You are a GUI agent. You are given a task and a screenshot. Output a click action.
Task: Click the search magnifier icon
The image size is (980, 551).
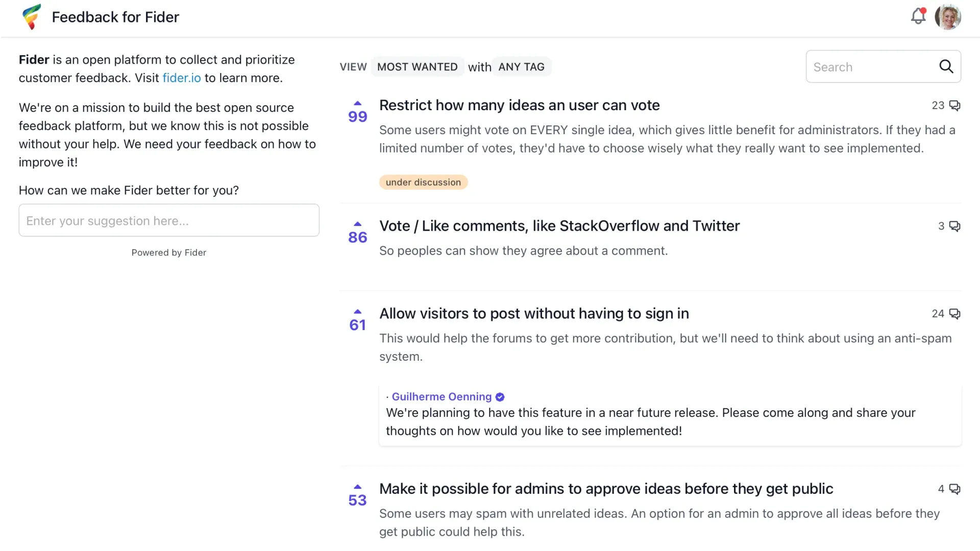[946, 66]
